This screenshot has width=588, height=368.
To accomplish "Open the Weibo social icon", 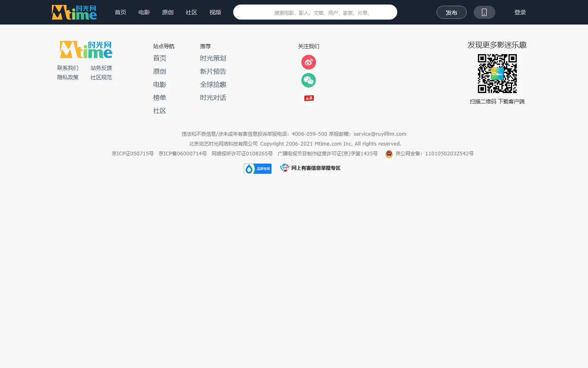I will pyautogui.click(x=309, y=62).
